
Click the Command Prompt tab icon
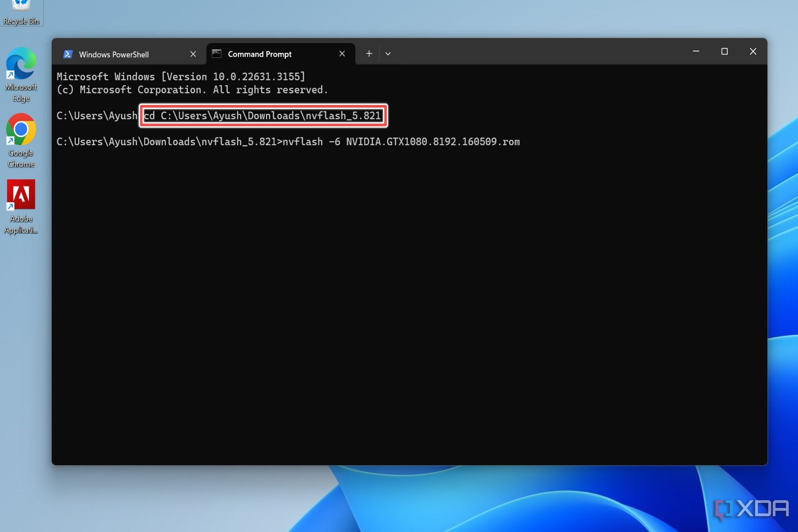[x=216, y=54]
